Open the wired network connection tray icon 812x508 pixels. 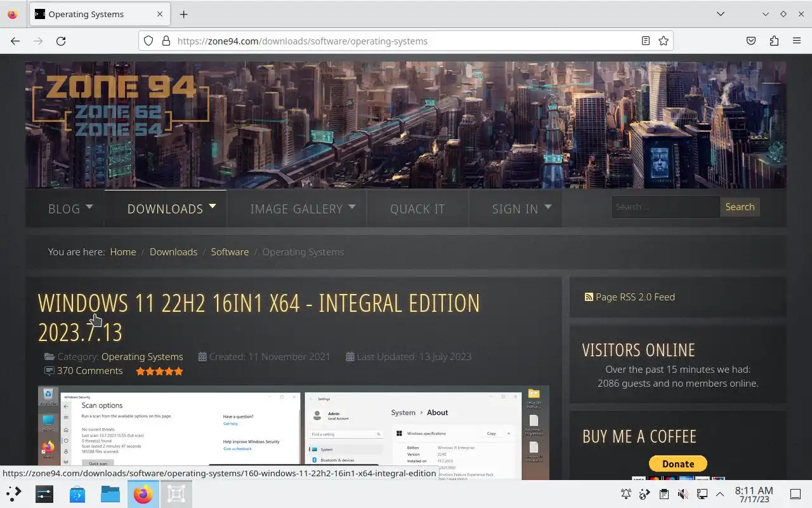click(702, 494)
